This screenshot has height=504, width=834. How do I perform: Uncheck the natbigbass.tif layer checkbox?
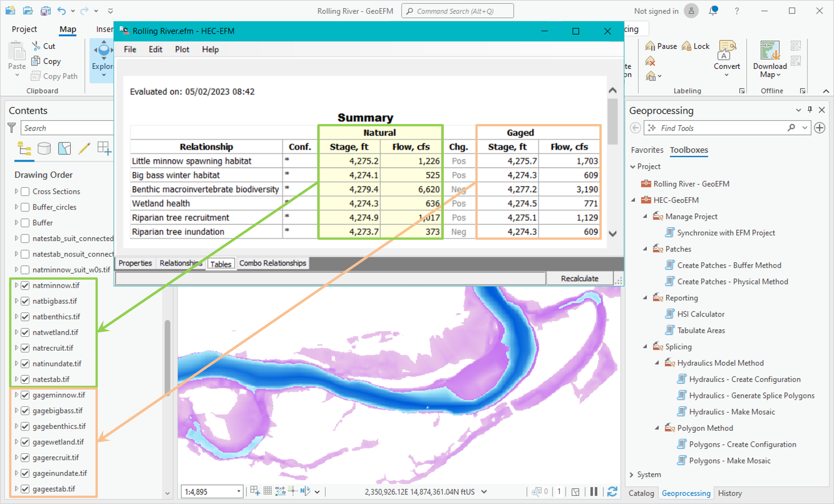coord(25,301)
